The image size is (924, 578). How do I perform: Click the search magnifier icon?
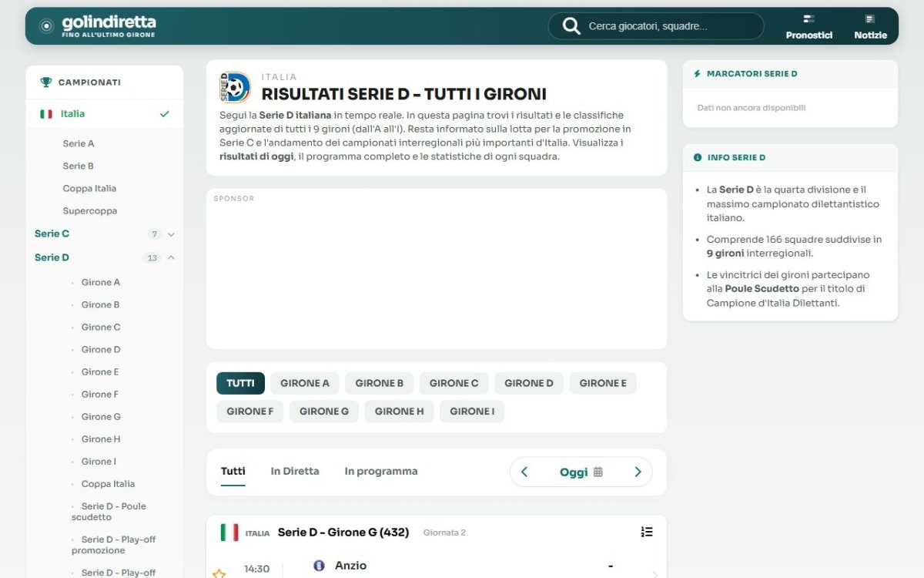(571, 26)
